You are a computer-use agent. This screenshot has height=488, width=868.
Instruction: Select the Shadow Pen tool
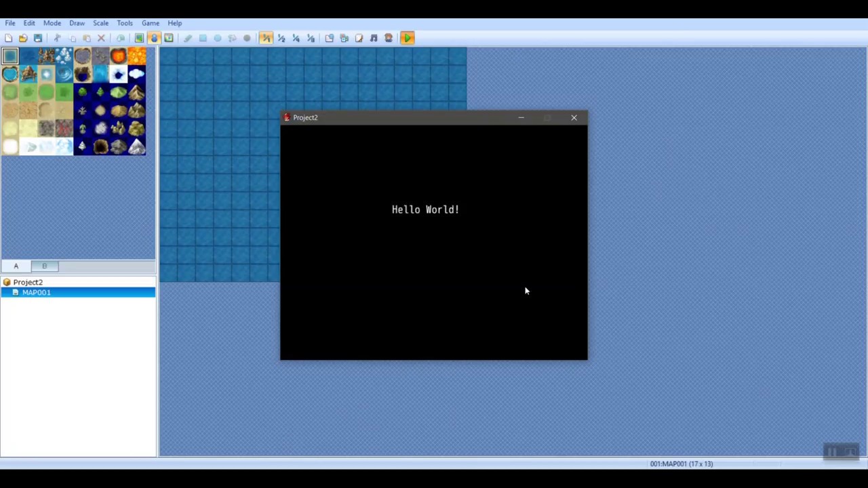click(x=247, y=38)
